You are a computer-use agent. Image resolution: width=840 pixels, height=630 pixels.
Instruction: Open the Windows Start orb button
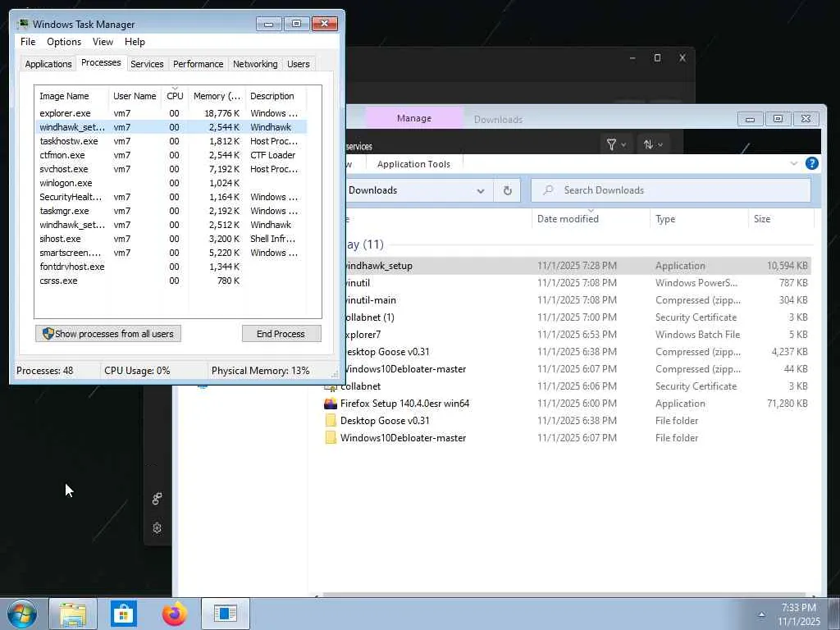(22, 614)
